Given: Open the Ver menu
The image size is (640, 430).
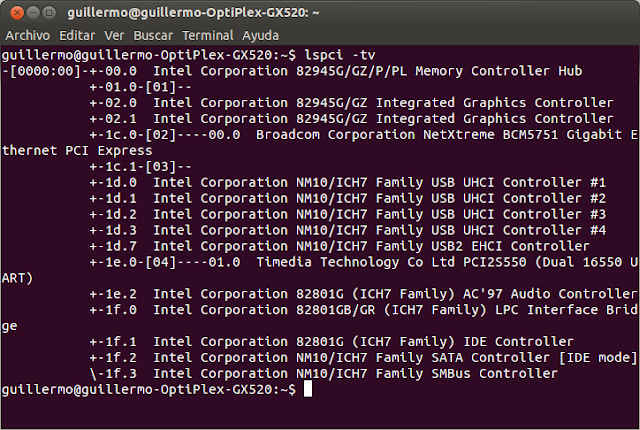Looking at the screenshot, I should click(x=114, y=35).
